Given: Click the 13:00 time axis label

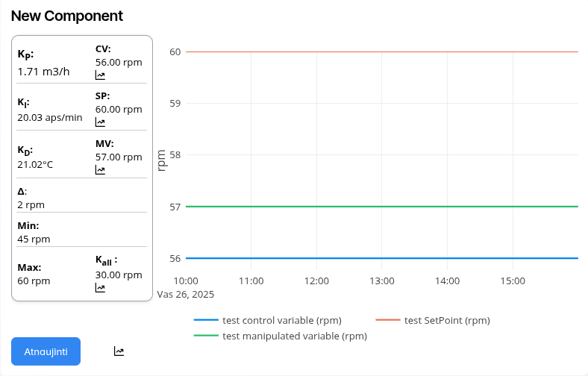Looking at the screenshot, I should [382, 281].
